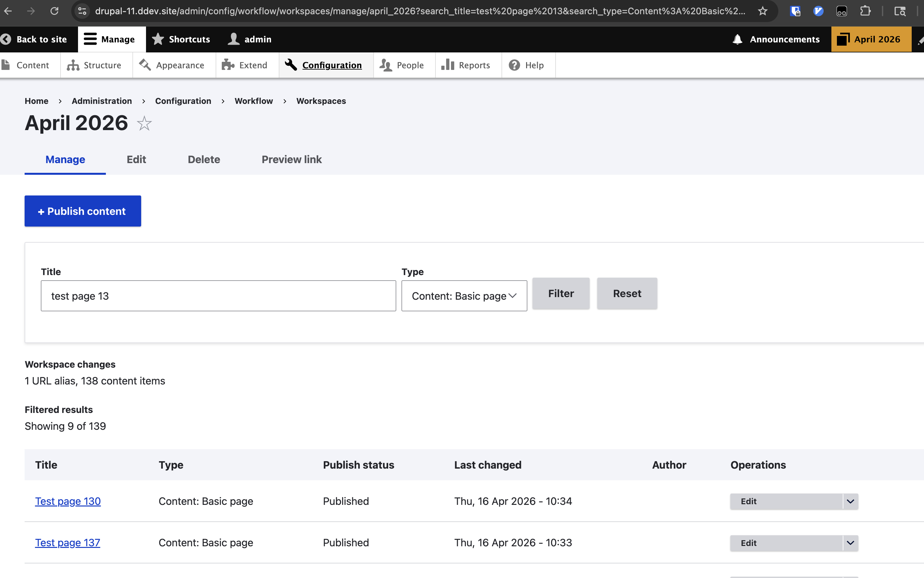Click the Help question mark icon
The image size is (924, 578).
(x=514, y=65)
